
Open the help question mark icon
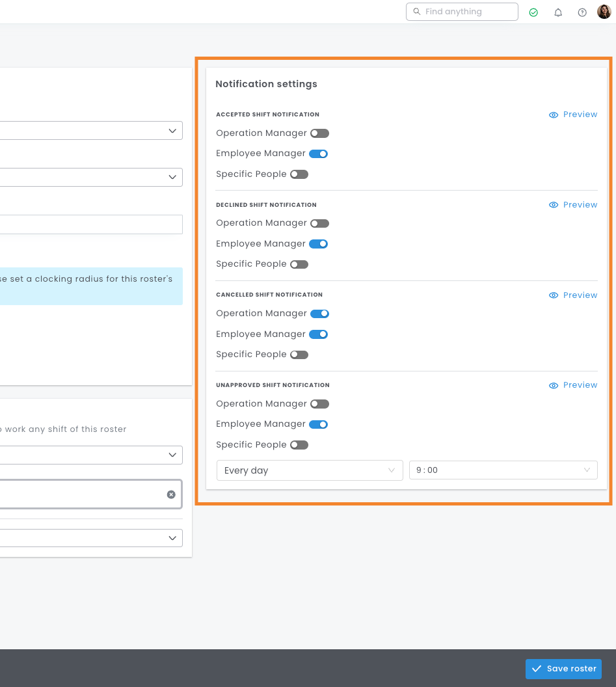pyautogui.click(x=582, y=12)
